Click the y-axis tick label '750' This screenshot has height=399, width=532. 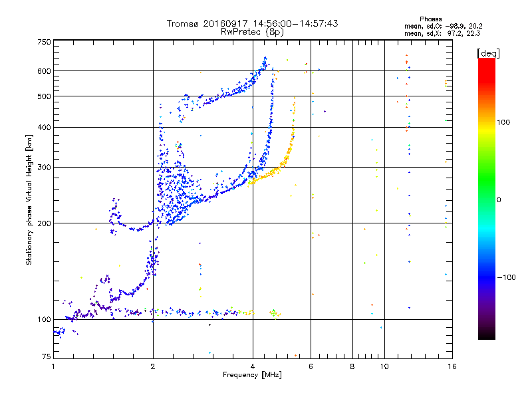click(x=44, y=42)
